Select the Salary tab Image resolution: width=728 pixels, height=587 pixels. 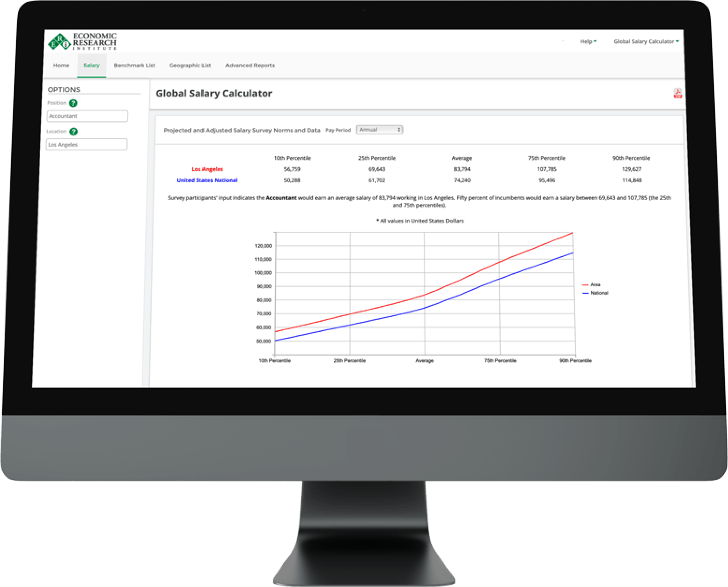92,65
